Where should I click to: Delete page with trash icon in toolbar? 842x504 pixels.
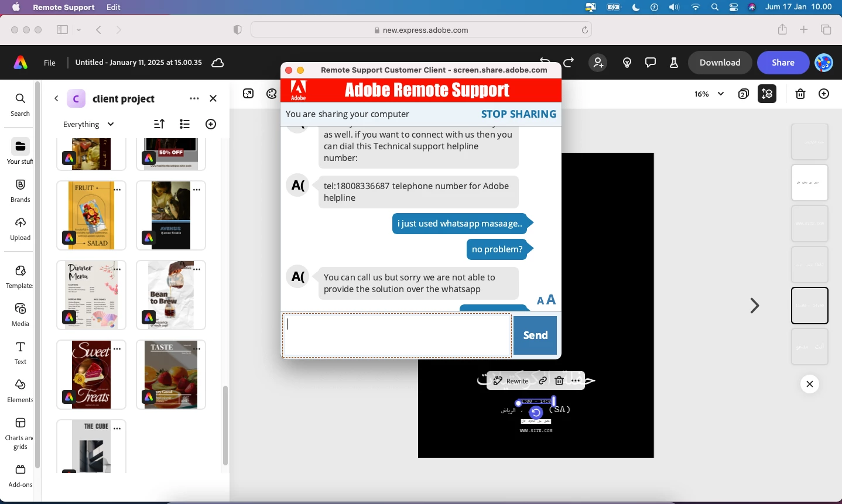[x=800, y=94]
